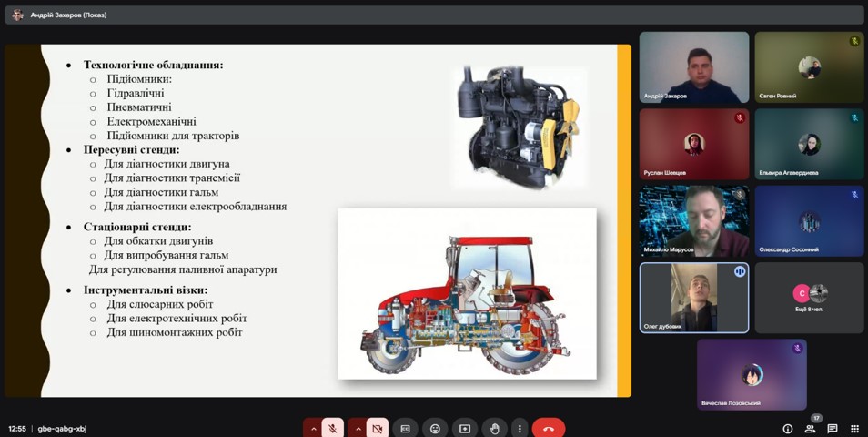868x437 pixels.
Task: Open the 'Ещё 8 чел.' overflow tile
Action: click(x=810, y=298)
